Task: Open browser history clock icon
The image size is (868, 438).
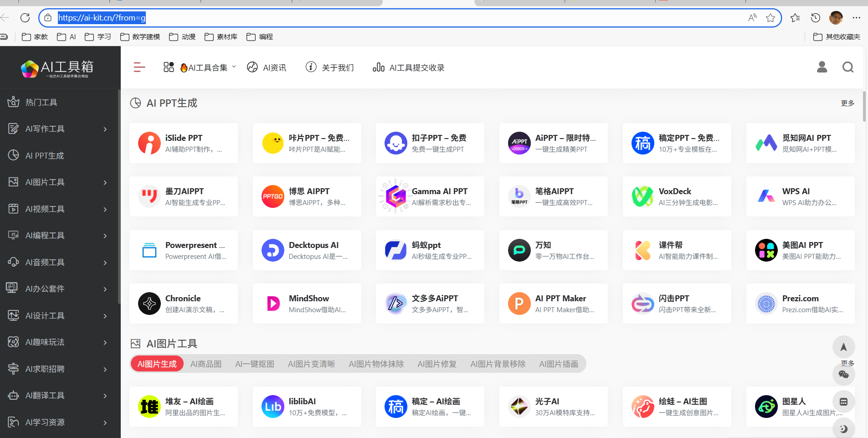Action: (816, 18)
